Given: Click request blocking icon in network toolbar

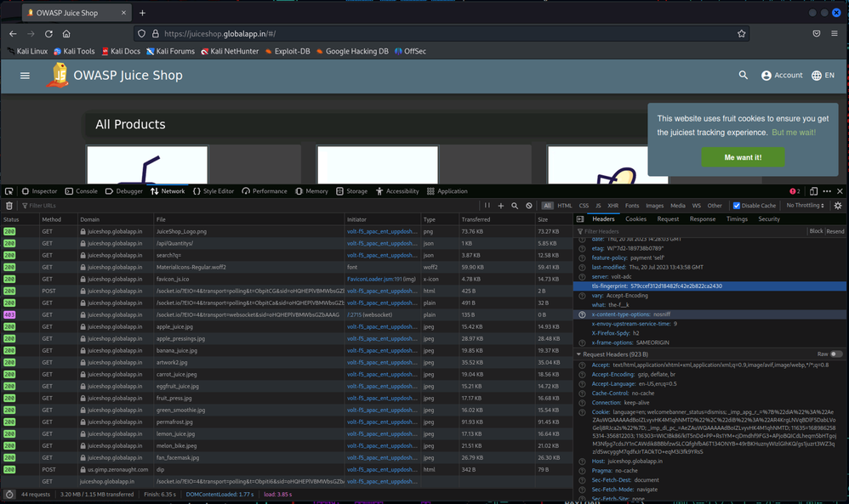Looking at the screenshot, I should (529, 206).
